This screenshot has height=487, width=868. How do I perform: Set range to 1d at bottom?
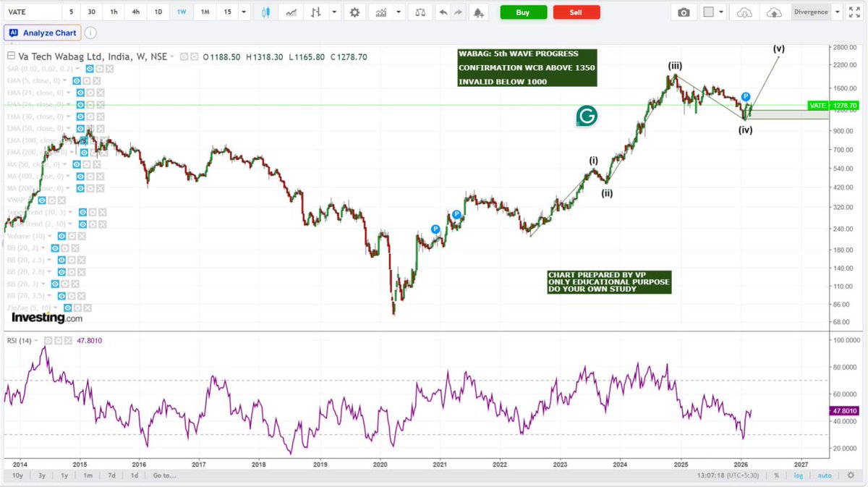click(134, 475)
